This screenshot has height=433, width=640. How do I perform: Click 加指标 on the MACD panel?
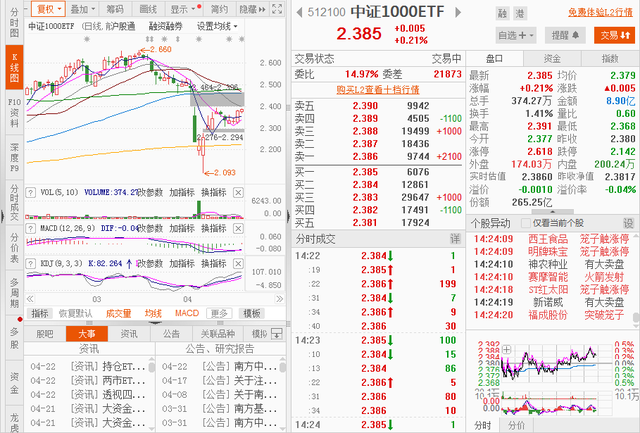tap(182, 228)
